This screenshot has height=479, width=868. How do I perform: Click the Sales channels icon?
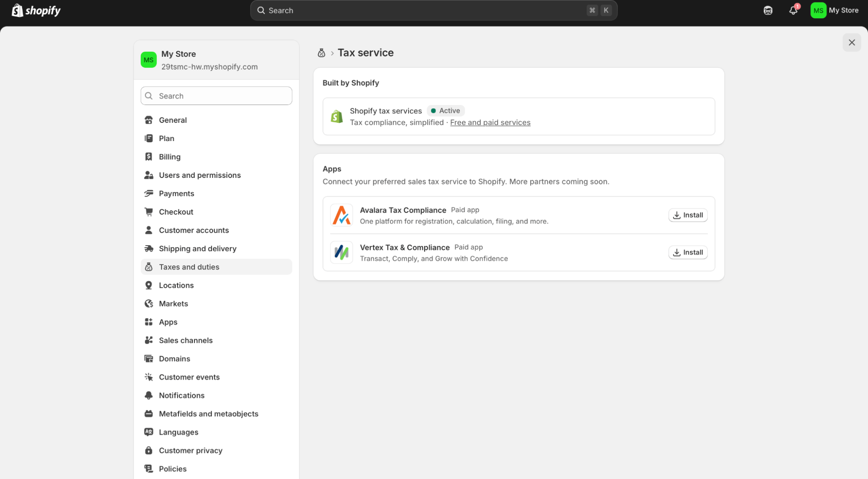tap(149, 341)
